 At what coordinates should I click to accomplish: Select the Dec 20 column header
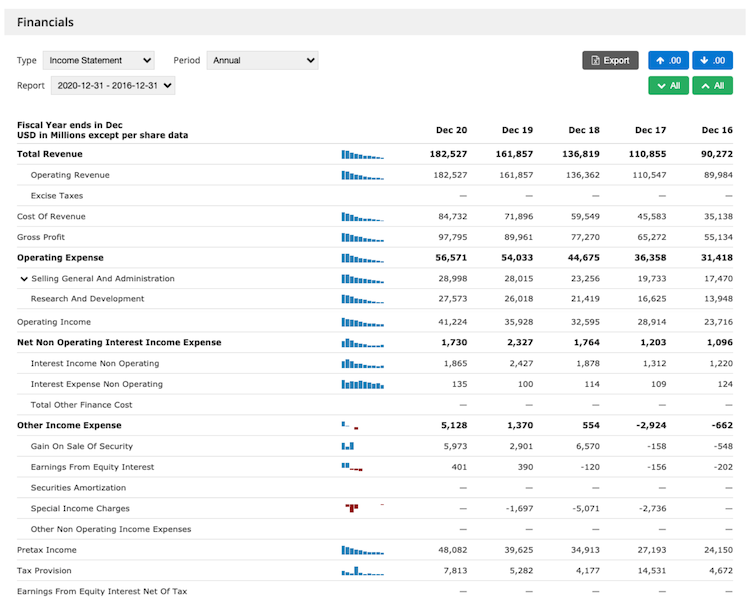[451, 130]
